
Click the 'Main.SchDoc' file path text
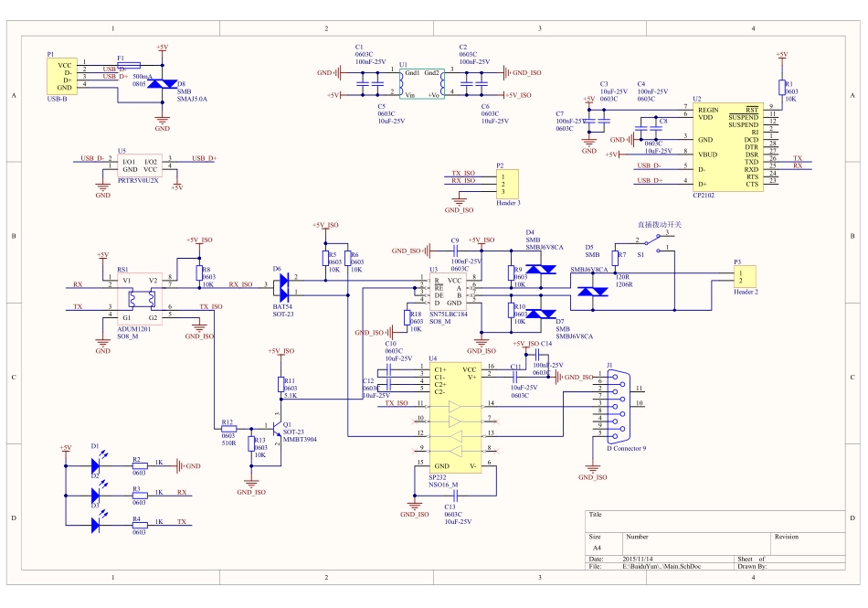[662, 567]
